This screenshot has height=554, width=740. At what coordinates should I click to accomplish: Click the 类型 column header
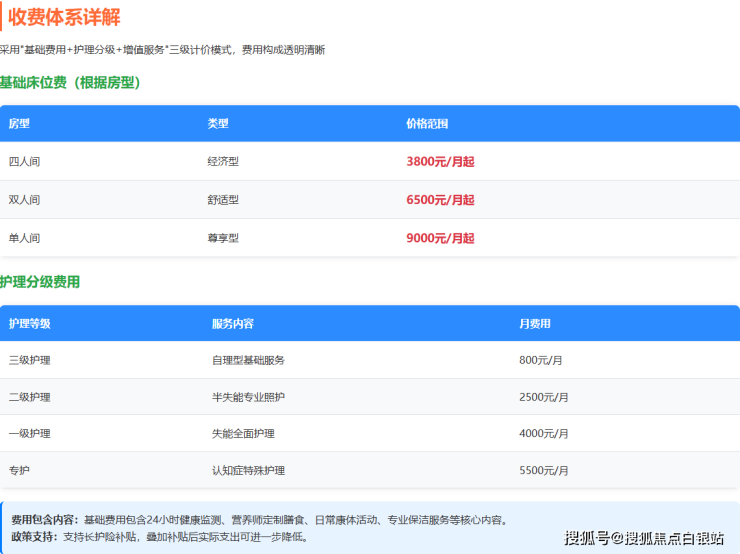pyautogui.click(x=218, y=124)
